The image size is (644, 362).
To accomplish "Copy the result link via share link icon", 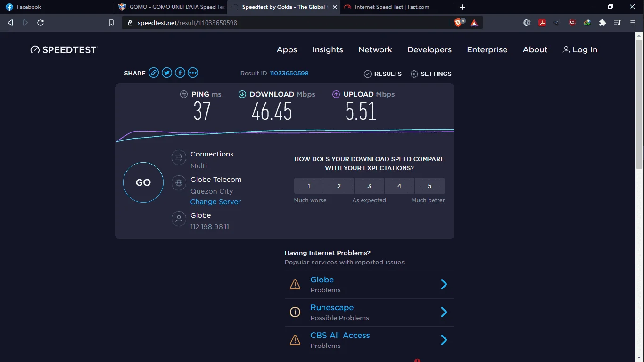I will point(154,73).
